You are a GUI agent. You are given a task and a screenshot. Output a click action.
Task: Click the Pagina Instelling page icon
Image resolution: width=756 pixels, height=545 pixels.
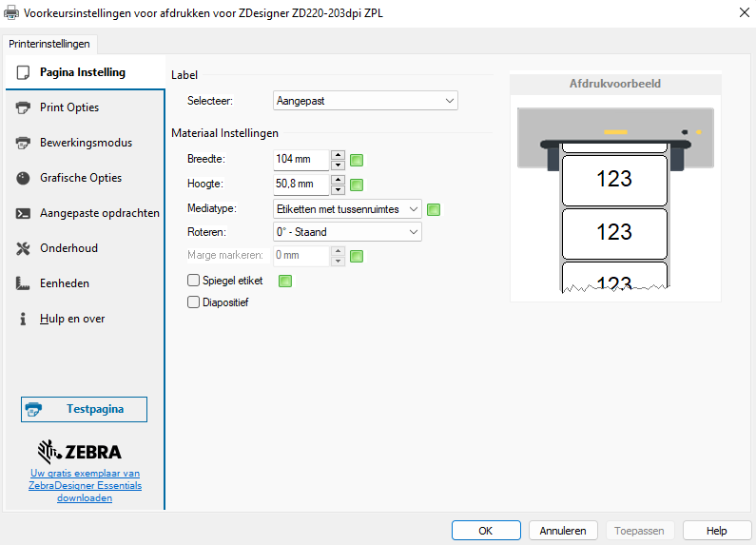coord(23,72)
